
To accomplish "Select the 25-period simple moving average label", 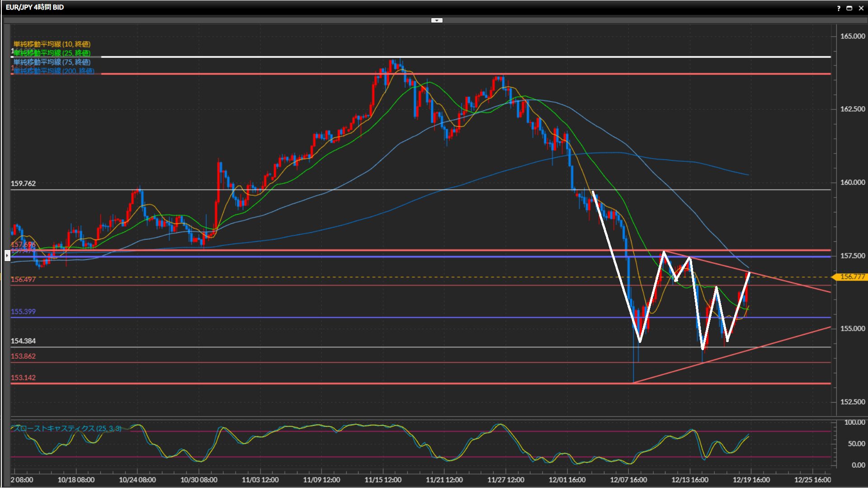I will [x=52, y=53].
